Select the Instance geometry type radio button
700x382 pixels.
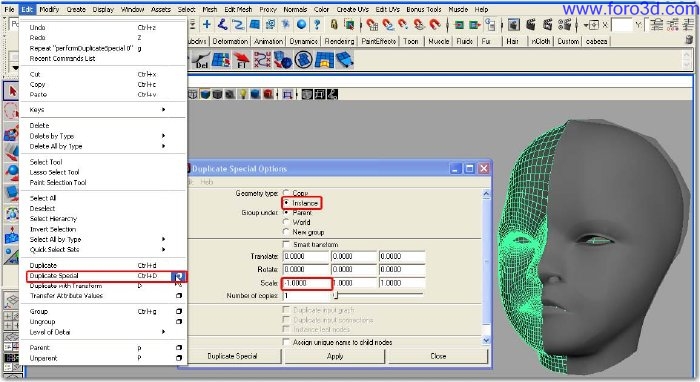click(x=286, y=203)
